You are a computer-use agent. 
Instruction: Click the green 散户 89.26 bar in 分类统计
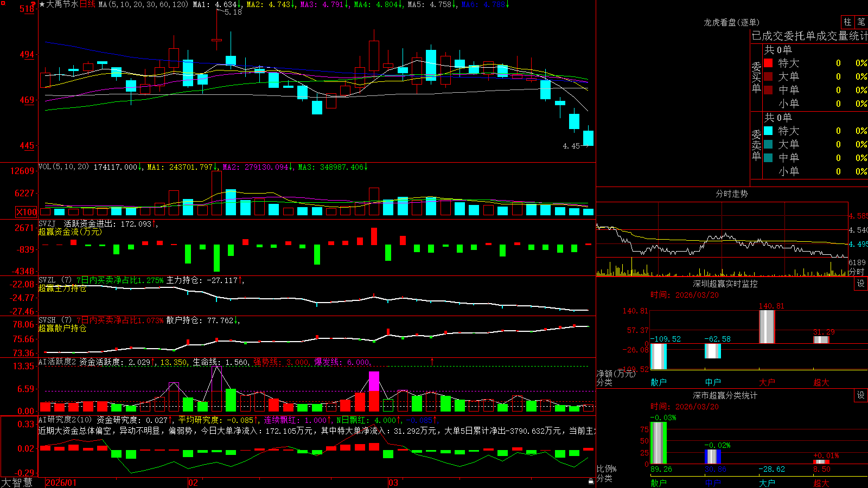[x=658, y=442]
